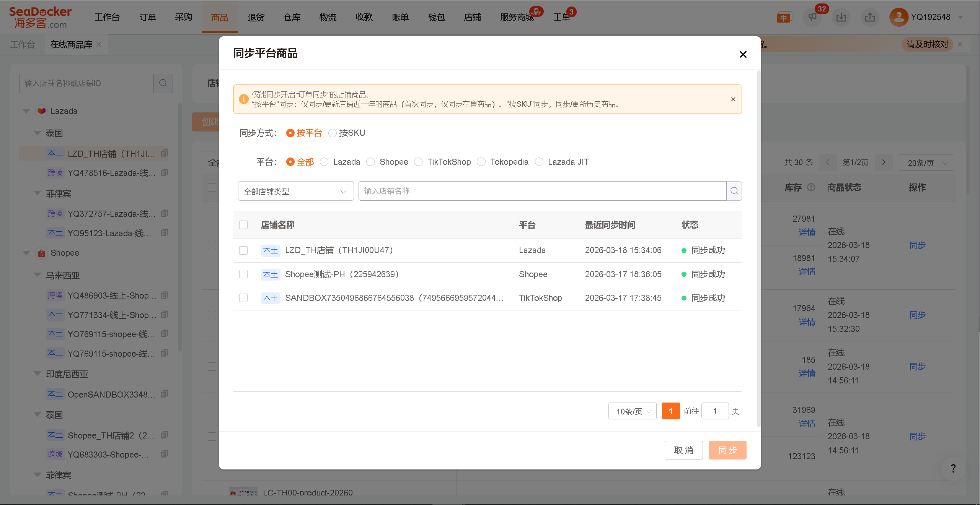Open the 10条/页 page size dropdown

tap(632, 411)
